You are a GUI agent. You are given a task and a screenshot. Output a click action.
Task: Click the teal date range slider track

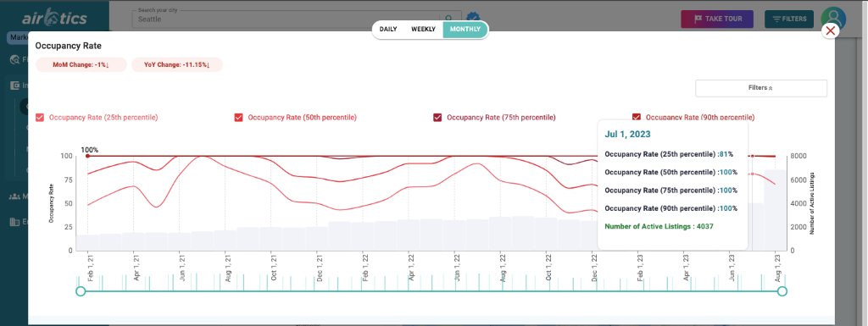[431, 291]
